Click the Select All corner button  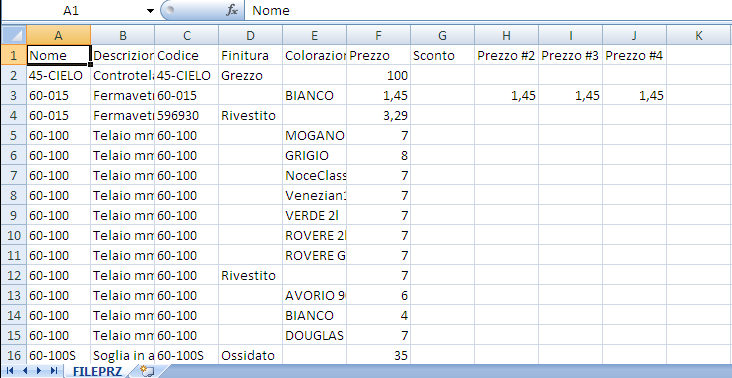[x=14, y=35]
